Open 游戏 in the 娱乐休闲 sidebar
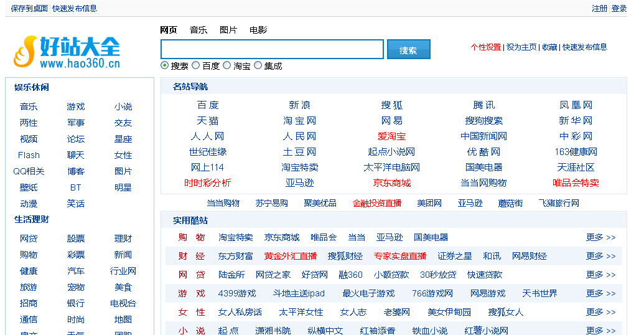Viewport: 644px width, 335px height. 76,107
